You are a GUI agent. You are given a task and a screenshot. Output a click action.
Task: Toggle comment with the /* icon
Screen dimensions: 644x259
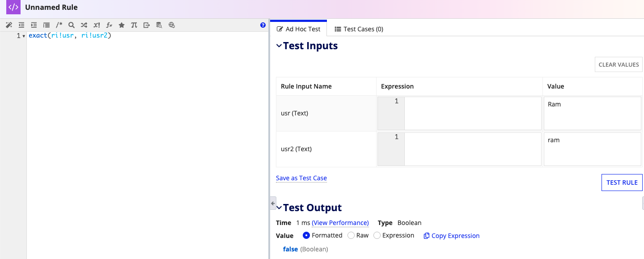click(x=59, y=25)
